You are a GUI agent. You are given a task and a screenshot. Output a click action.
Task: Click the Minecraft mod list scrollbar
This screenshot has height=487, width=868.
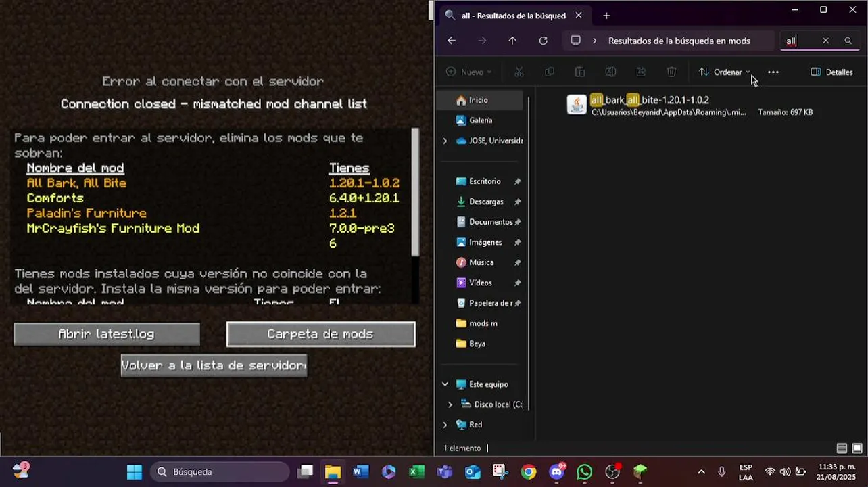pos(415,192)
